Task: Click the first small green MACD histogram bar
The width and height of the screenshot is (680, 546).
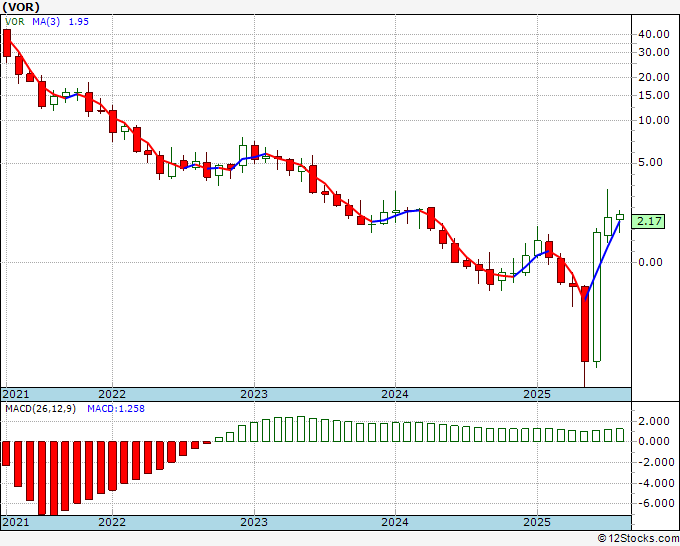Action: tap(219, 439)
